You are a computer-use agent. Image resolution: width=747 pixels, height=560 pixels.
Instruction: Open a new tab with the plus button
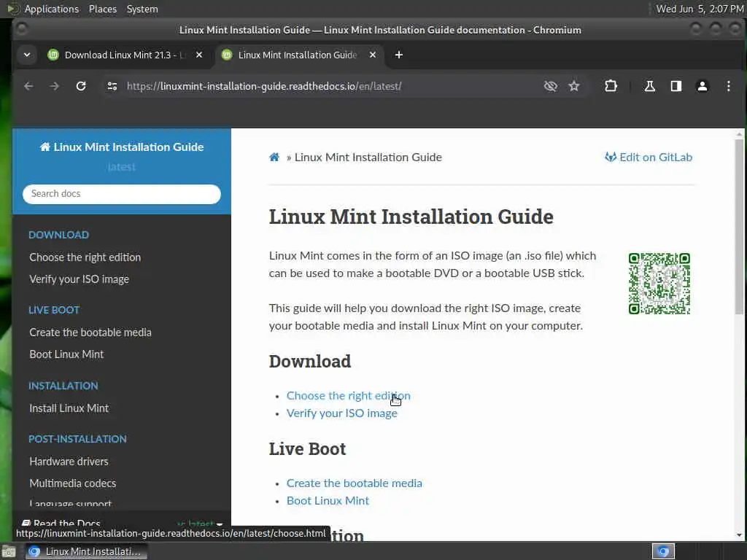tap(399, 55)
